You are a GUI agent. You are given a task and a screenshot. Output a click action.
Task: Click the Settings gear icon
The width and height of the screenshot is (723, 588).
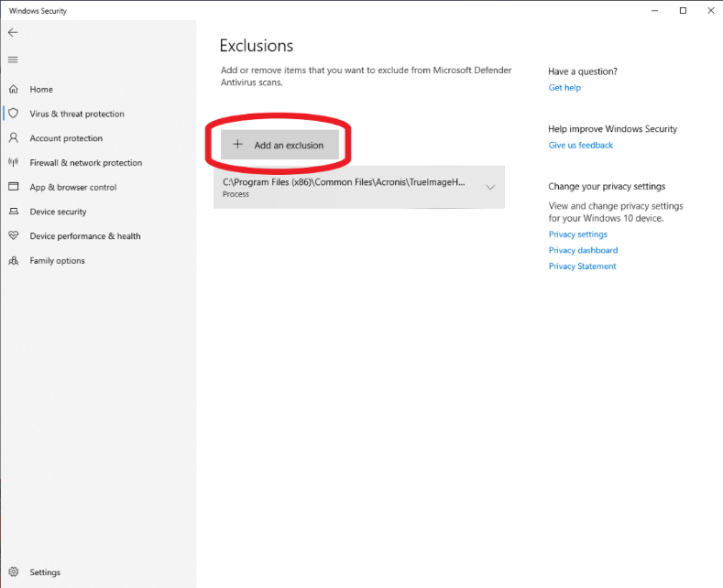14,572
